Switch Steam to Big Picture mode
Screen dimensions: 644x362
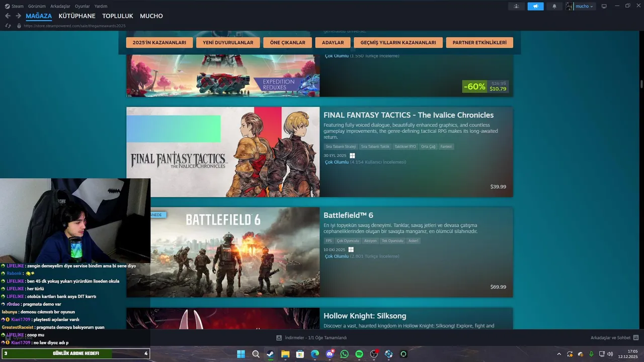(604, 6)
